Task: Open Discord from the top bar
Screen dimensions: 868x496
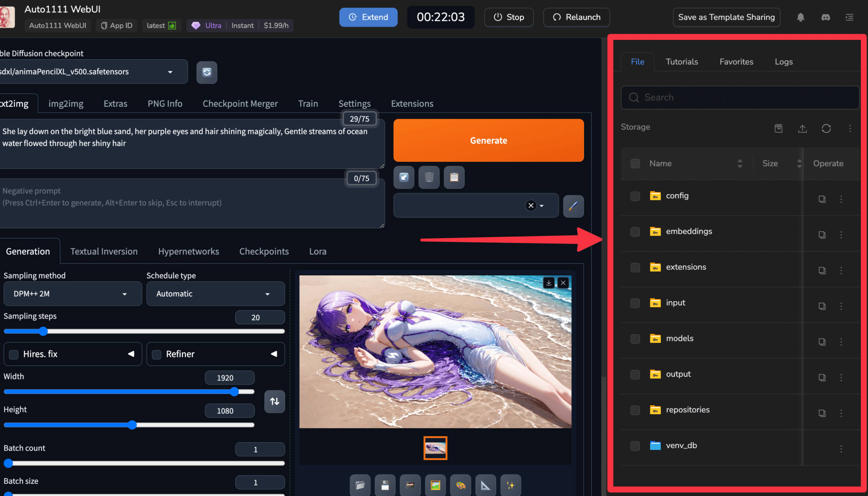Action: coord(825,17)
